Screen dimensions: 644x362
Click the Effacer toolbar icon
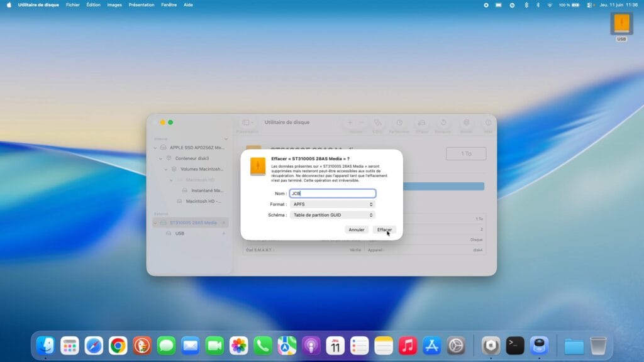(422, 123)
